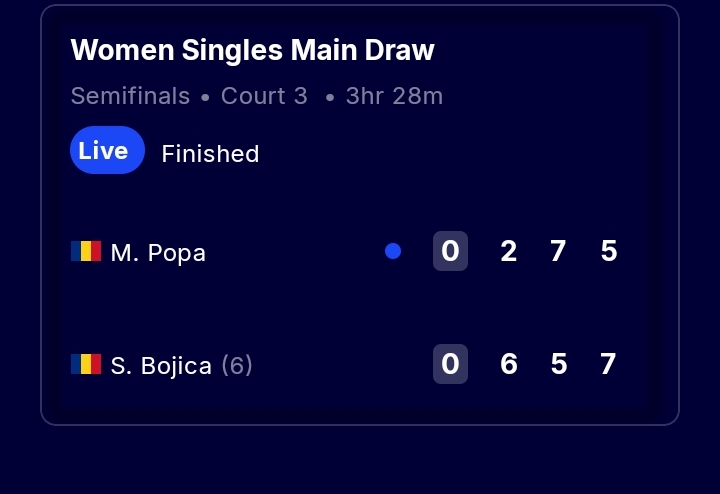The image size is (720, 494).
Task: Click the 3hr 28m match duration
Action: (394, 97)
